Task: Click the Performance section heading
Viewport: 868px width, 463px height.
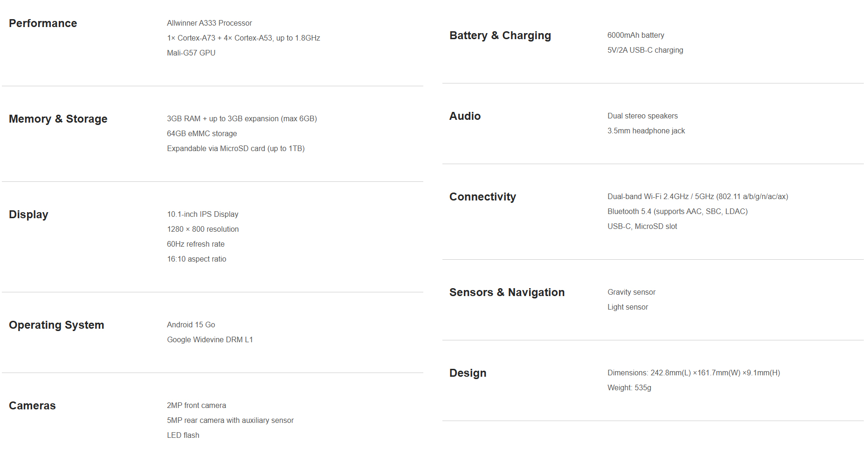Action: pos(43,23)
